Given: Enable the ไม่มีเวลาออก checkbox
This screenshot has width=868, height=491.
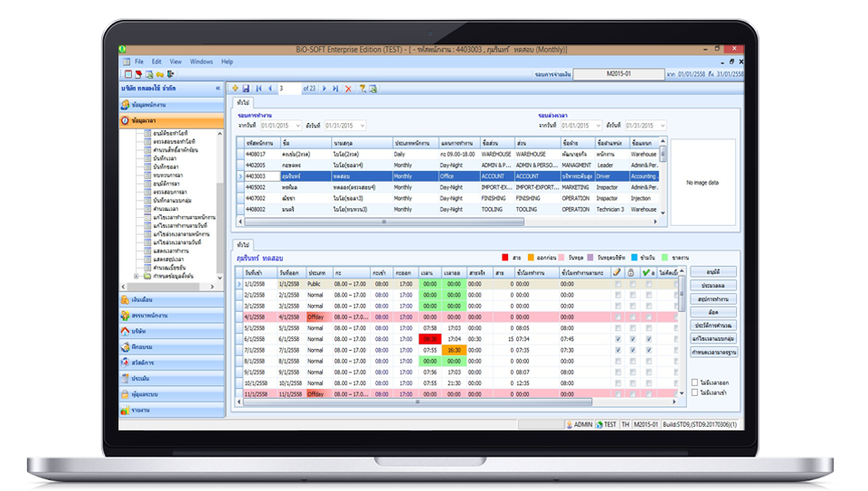Looking at the screenshot, I should [694, 382].
